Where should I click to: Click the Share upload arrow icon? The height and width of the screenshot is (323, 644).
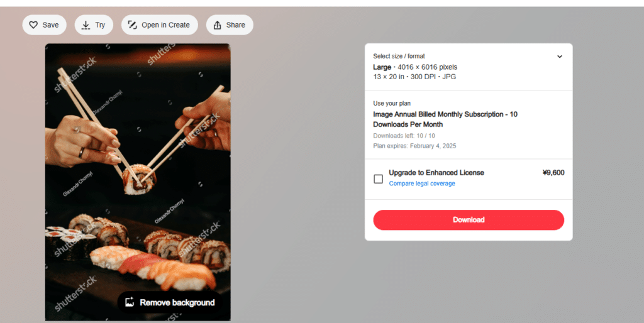(x=217, y=25)
